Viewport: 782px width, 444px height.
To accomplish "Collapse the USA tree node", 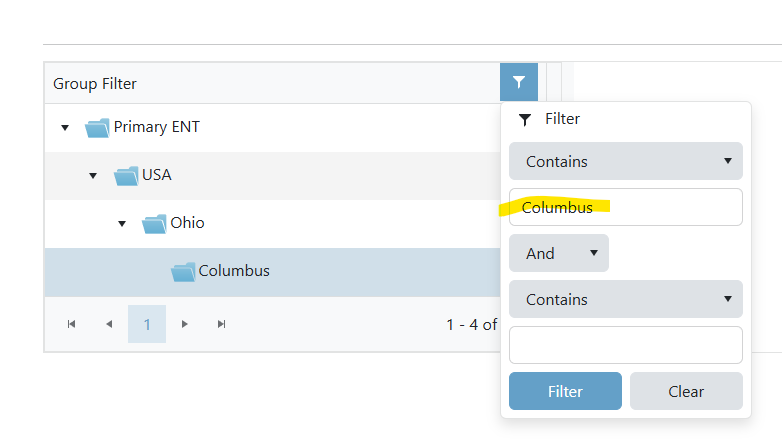I will pos(93,176).
